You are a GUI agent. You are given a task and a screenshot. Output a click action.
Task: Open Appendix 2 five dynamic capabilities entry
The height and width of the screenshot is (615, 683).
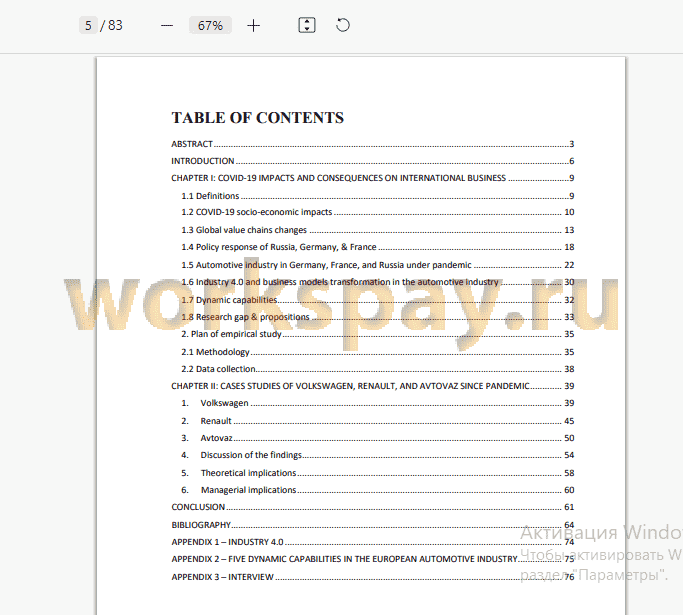point(372,559)
